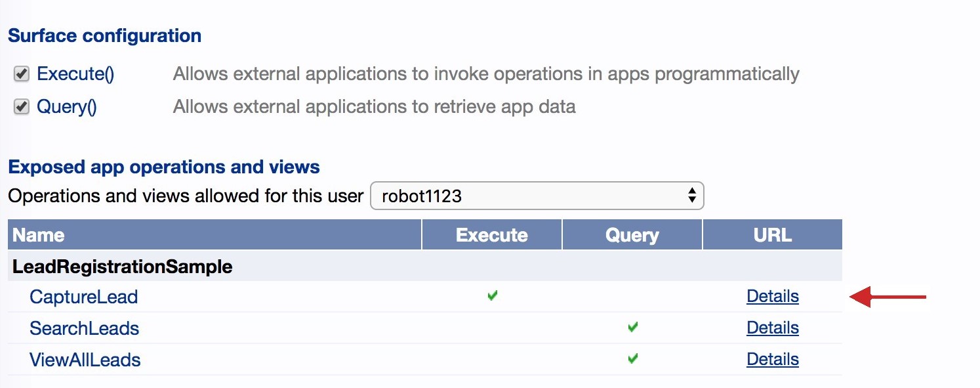Image resolution: width=980 pixels, height=388 pixels.
Task: Select the SearchLeads view name
Action: [x=85, y=328]
